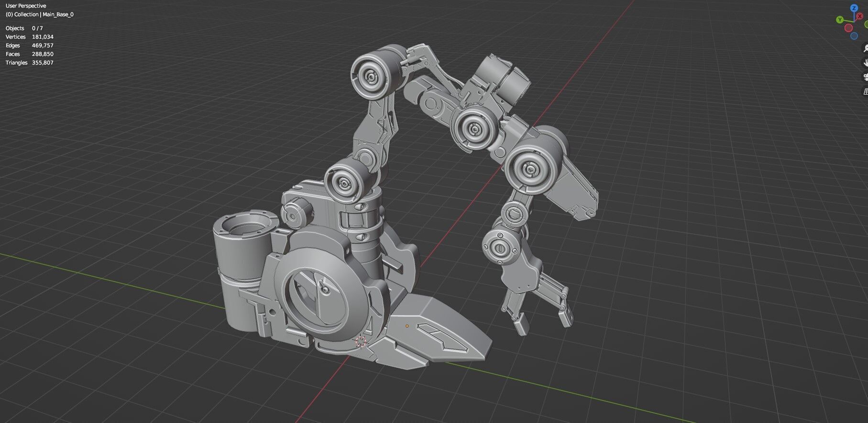Click the Faces "288,850" value
Viewport: 868px width, 423px height.
pos(43,54)
